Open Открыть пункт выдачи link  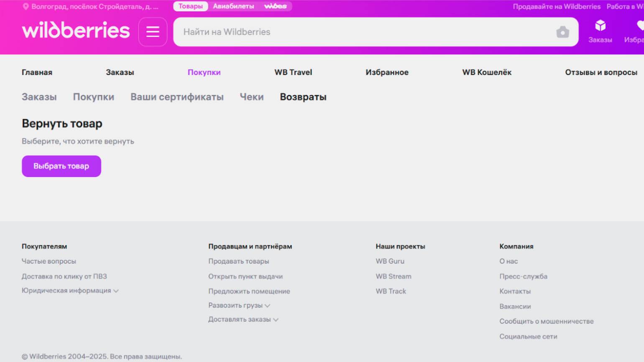[245, 276]
